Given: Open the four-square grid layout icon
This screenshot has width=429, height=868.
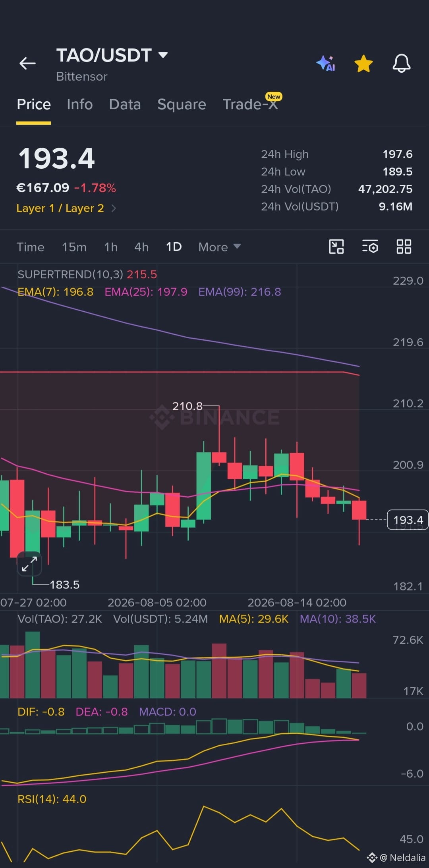Looking at the screenshot, I should [404, 247].
